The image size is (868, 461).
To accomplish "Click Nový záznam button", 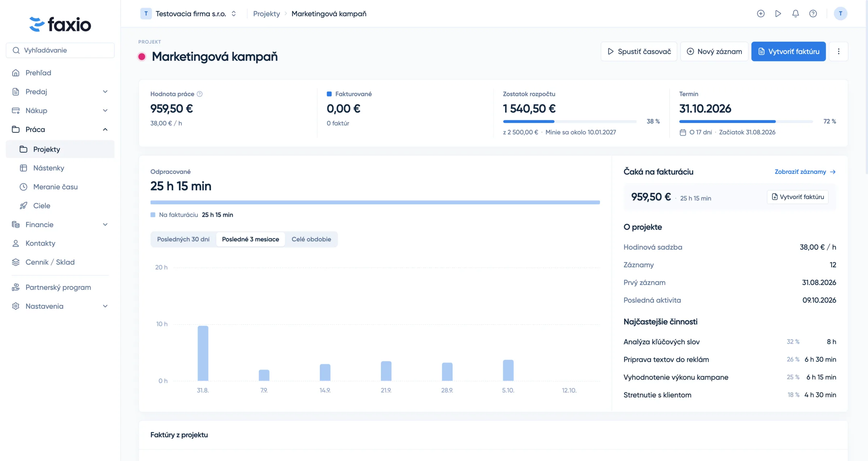I will pos(714,51).
